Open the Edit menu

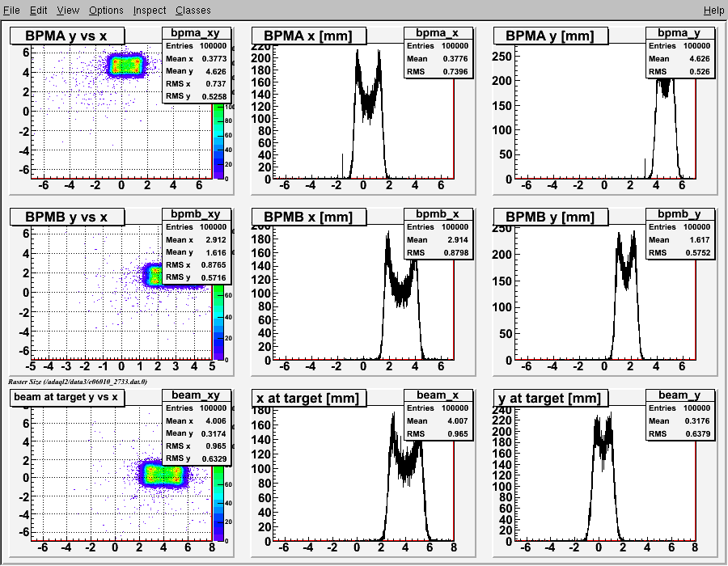pos(39,10)
